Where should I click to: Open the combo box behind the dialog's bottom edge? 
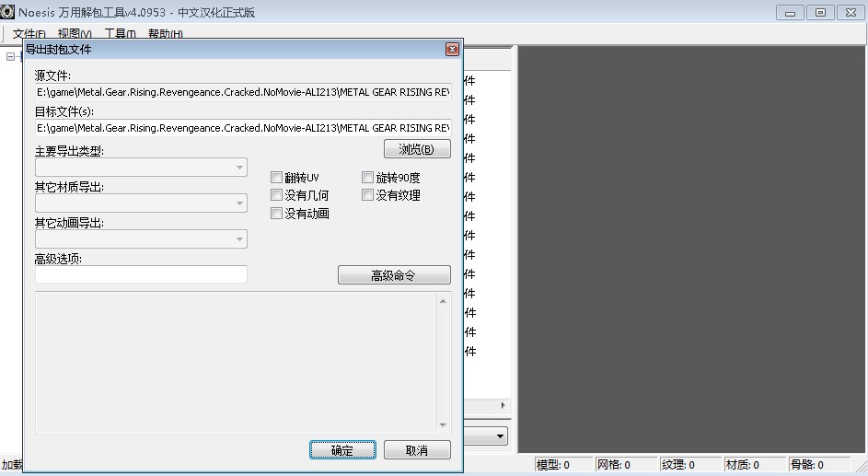click(485, 436)
